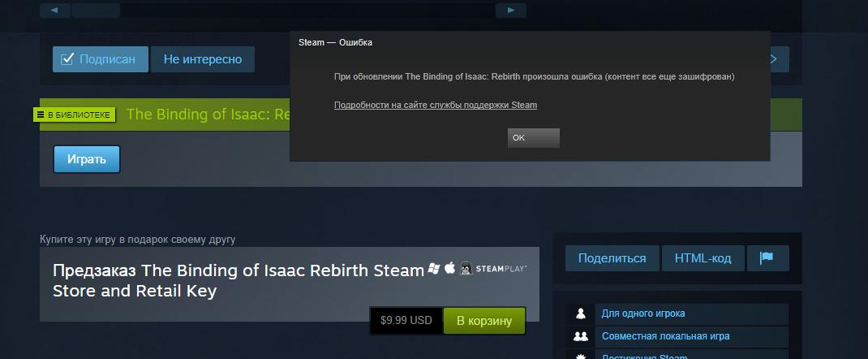The image size is (868, 359).
Task: Click the Windows platform icon
Action: [434, 269]
